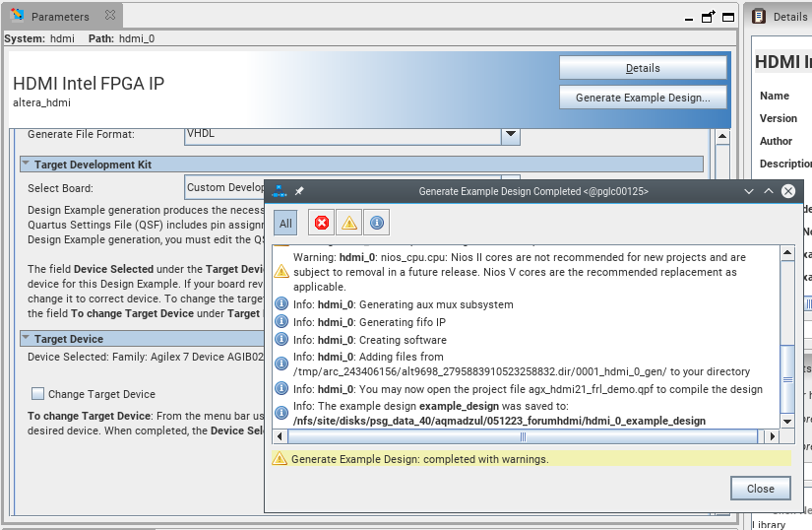This screenshot has width=812, height=530.
Task: Switch to the Parameters tab
Action: click(59, 17)
